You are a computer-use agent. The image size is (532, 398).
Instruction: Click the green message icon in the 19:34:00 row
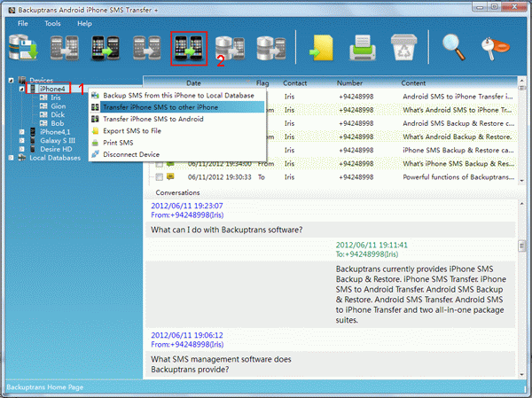pyautogui.click(x=170, y=164)
